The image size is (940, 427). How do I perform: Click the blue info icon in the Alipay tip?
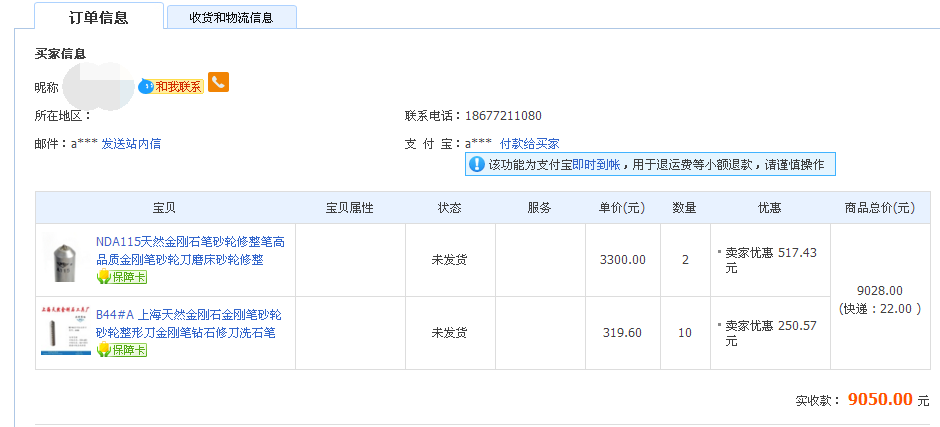click(477, 165)
